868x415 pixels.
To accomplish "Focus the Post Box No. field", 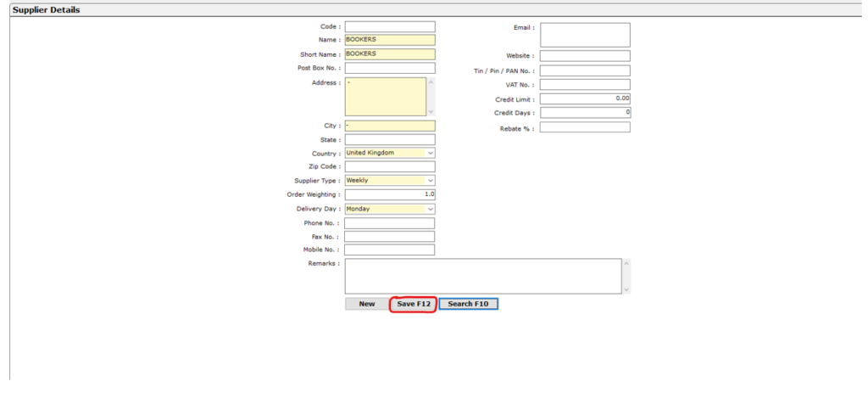I will (x=389, y=68).
